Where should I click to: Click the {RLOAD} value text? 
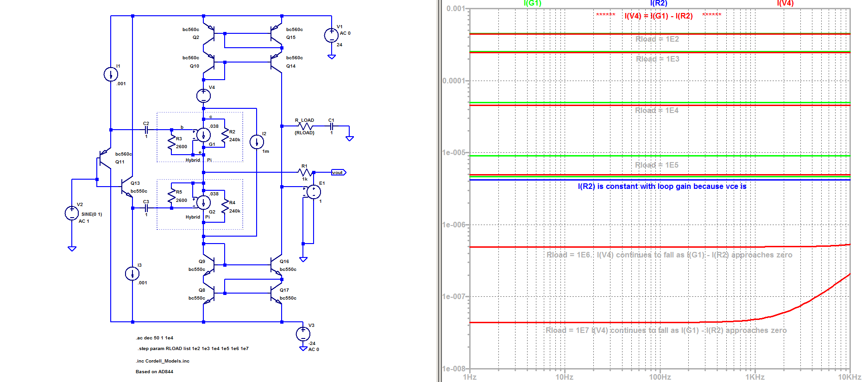[305, 133]
